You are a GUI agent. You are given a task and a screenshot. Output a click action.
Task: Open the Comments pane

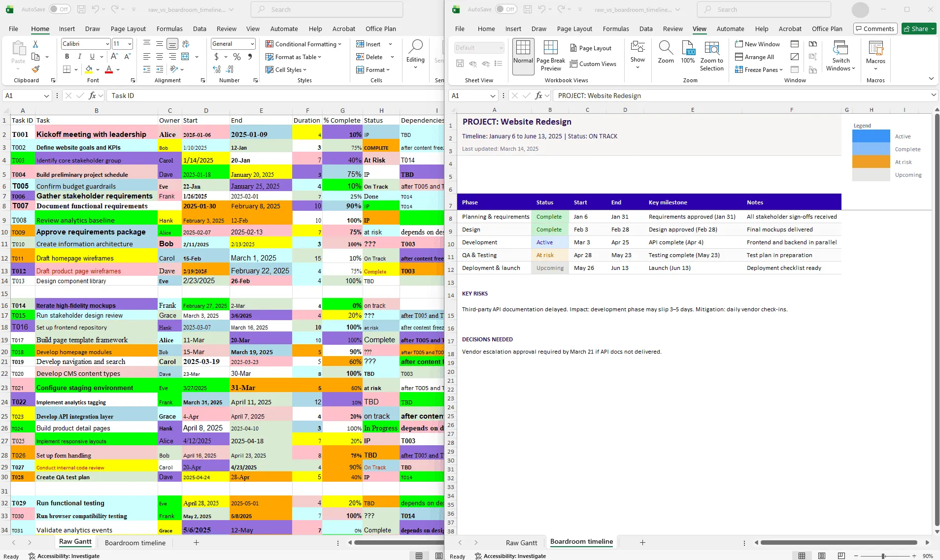[x=874, y=29]
